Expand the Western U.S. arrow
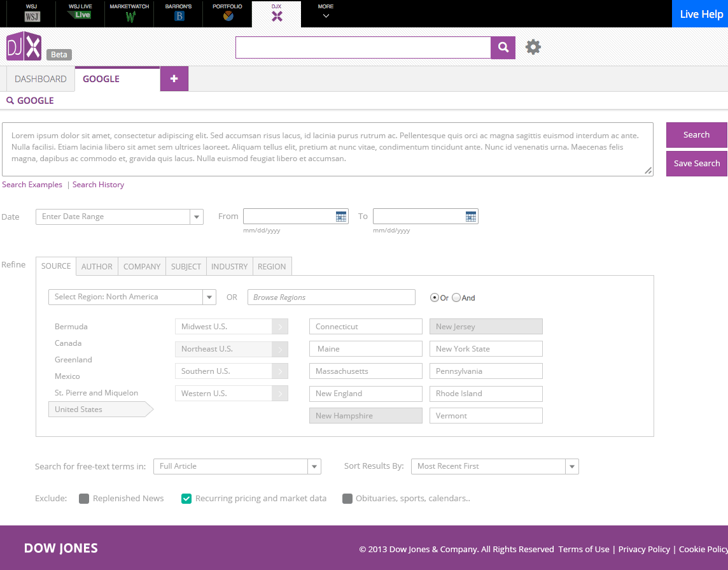This screenshot has width=728, height=570. point(280,394)
